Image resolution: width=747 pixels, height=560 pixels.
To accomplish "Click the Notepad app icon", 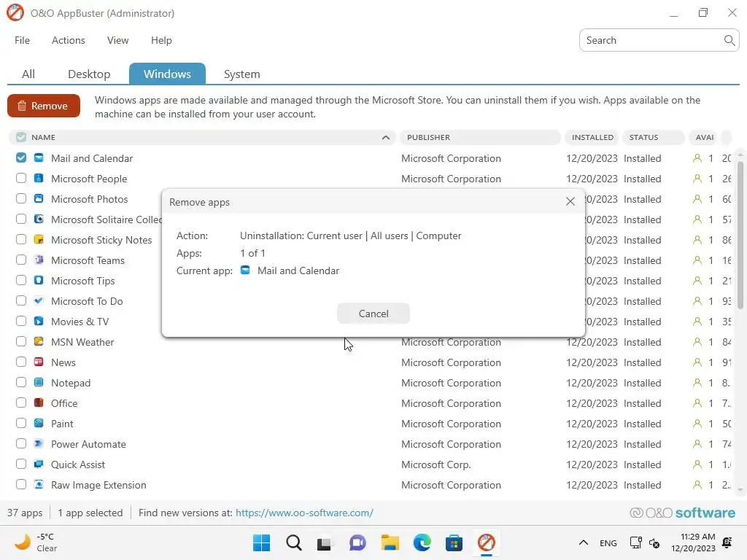I will pyautogui.click(x=39, y=383).
